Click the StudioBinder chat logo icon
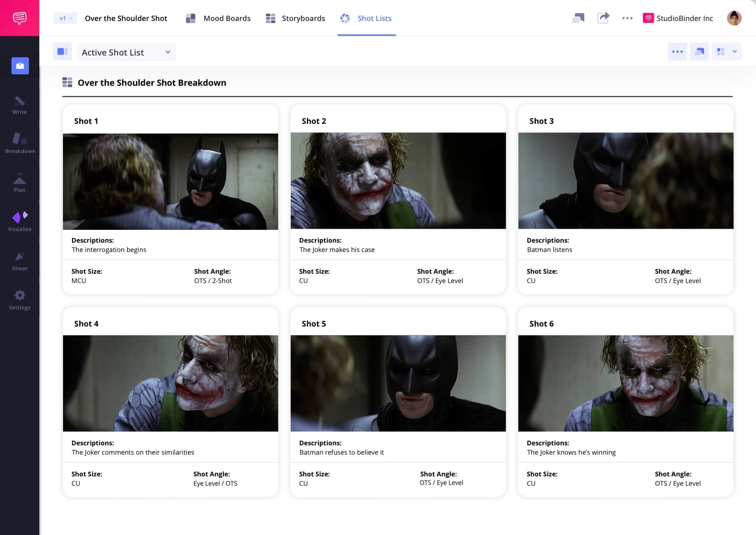Image resolution: width=756 pixels, height=535 pixels. coord(19,18)
